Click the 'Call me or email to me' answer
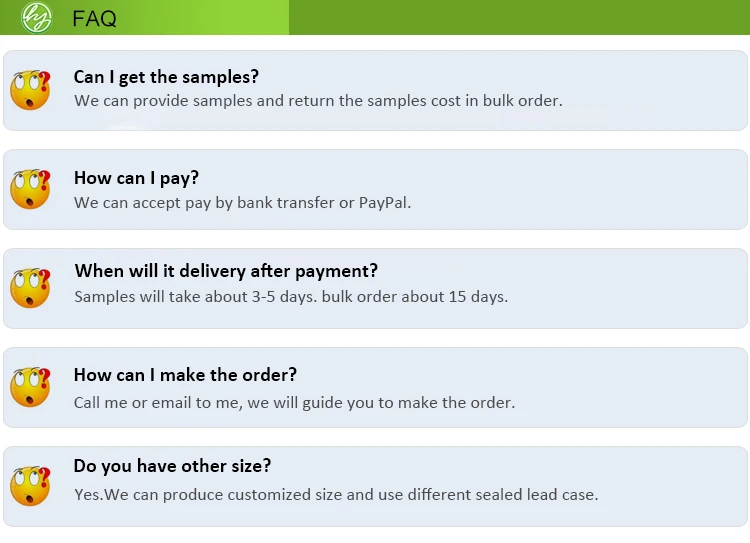The height and width of the screenshot is (543, 750). 294,403
